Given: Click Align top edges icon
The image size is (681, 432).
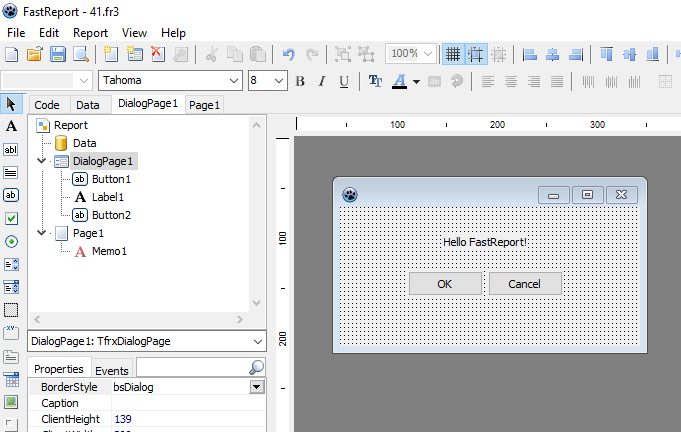Looking at the screenshot, I should pos(606,54).
